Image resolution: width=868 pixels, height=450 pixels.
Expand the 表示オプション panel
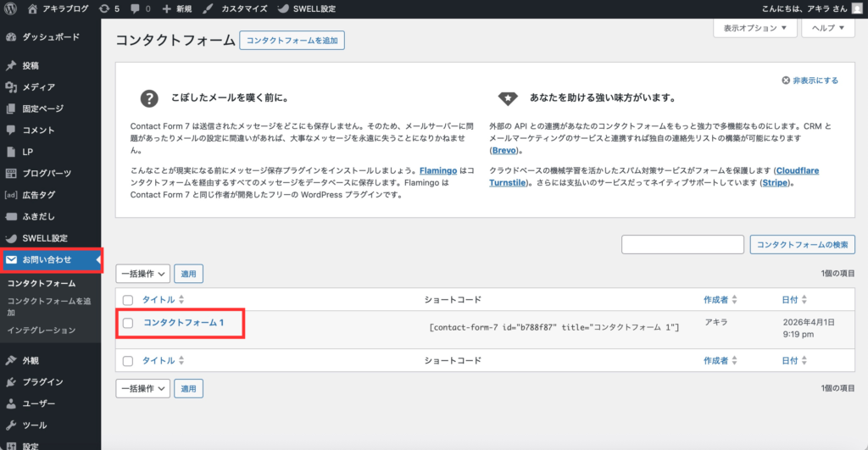click(x=755, y=28)
